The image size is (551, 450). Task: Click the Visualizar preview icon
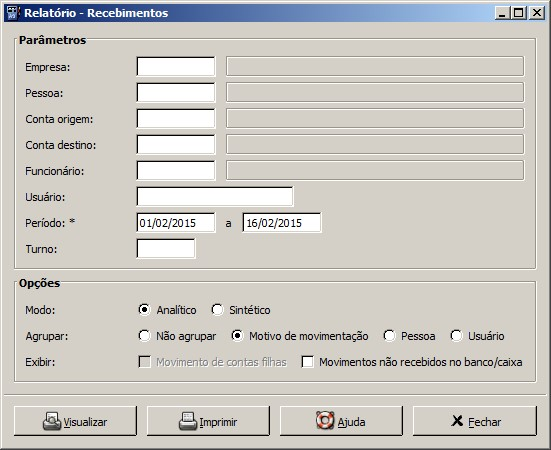(52, 421)
